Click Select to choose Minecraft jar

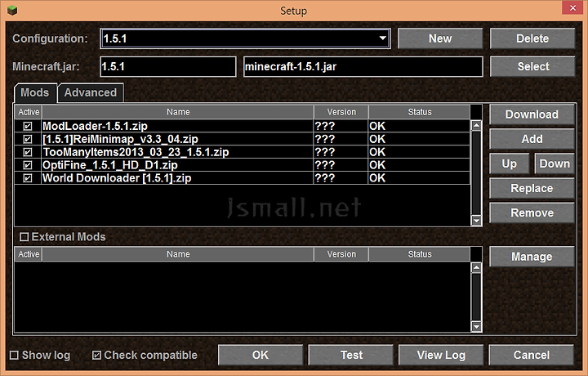point(532,66)
